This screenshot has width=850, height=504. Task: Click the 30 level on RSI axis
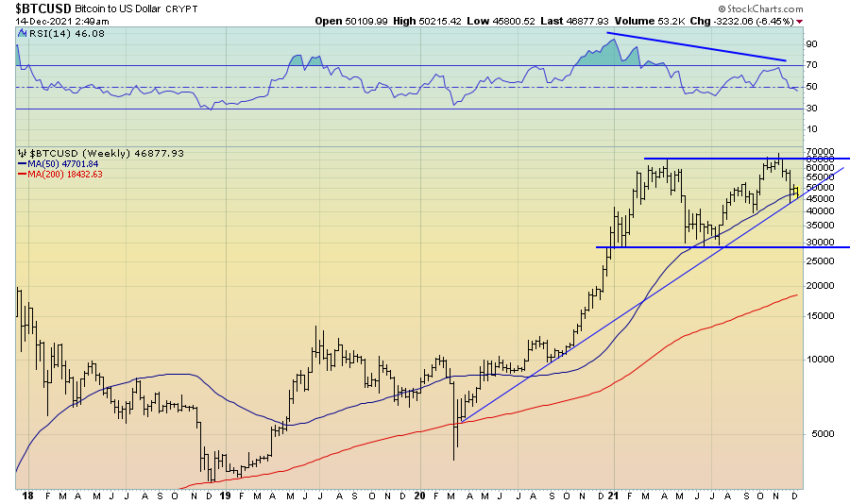click(810, 109)
